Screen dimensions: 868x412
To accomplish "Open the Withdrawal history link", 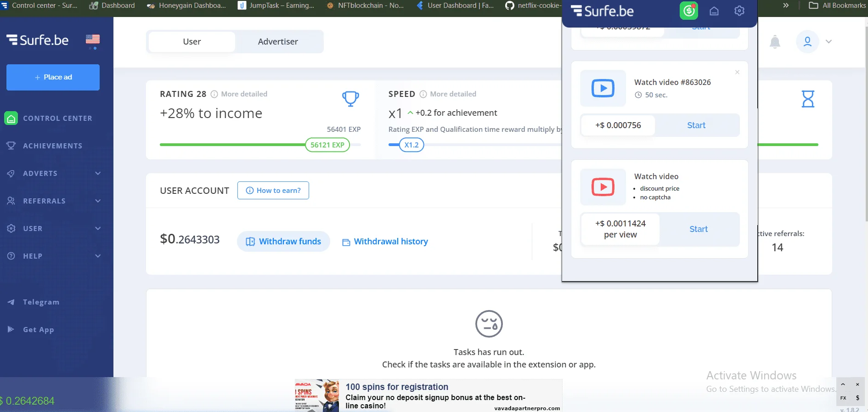I will (391, 242).
